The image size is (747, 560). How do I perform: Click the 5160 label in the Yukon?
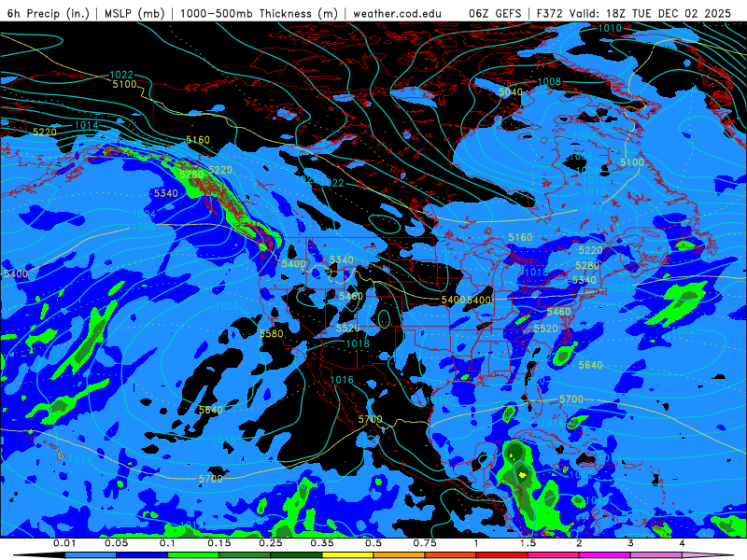point(198,139)
